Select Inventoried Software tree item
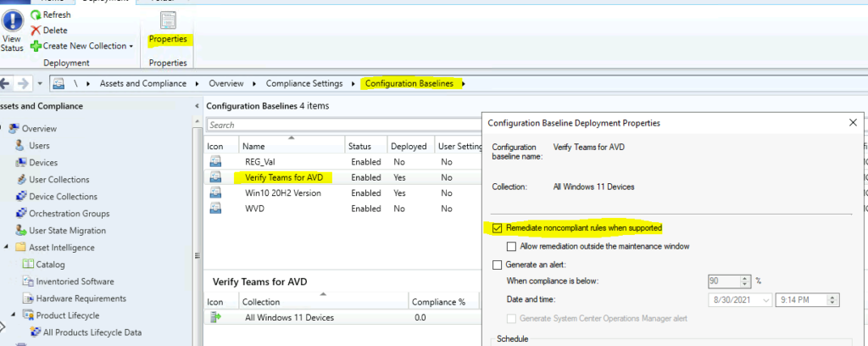This screenshot has width=868, height=346. (x=75, y=282)
